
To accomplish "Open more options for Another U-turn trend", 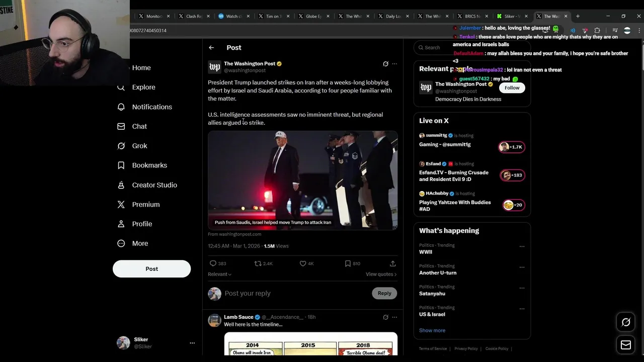I will coord(522,267).
